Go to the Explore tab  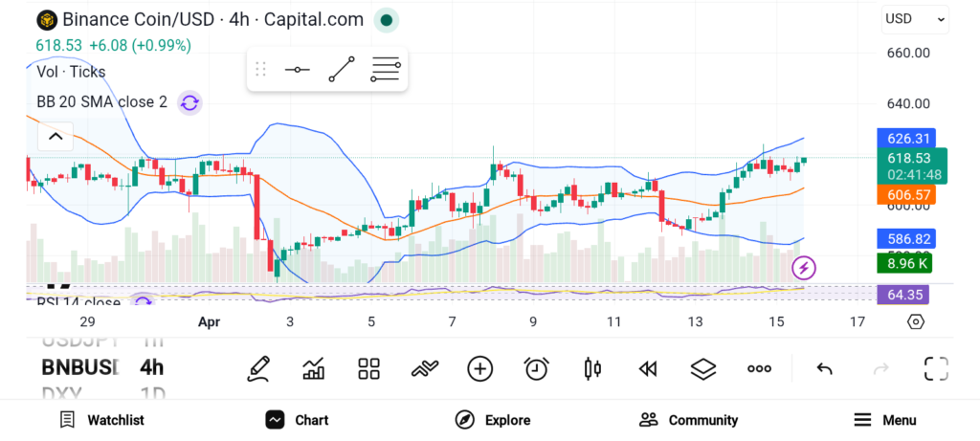pos(494,420)
